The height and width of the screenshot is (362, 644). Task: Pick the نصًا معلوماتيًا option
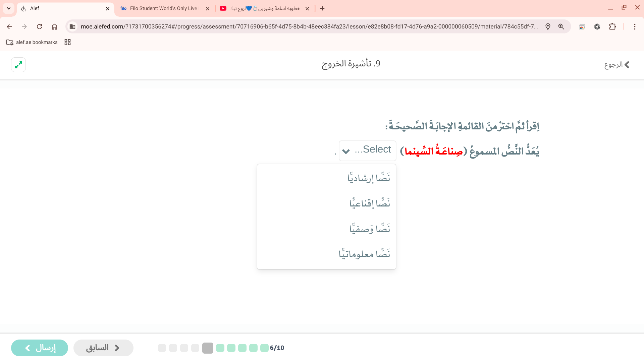coord(364,254)
